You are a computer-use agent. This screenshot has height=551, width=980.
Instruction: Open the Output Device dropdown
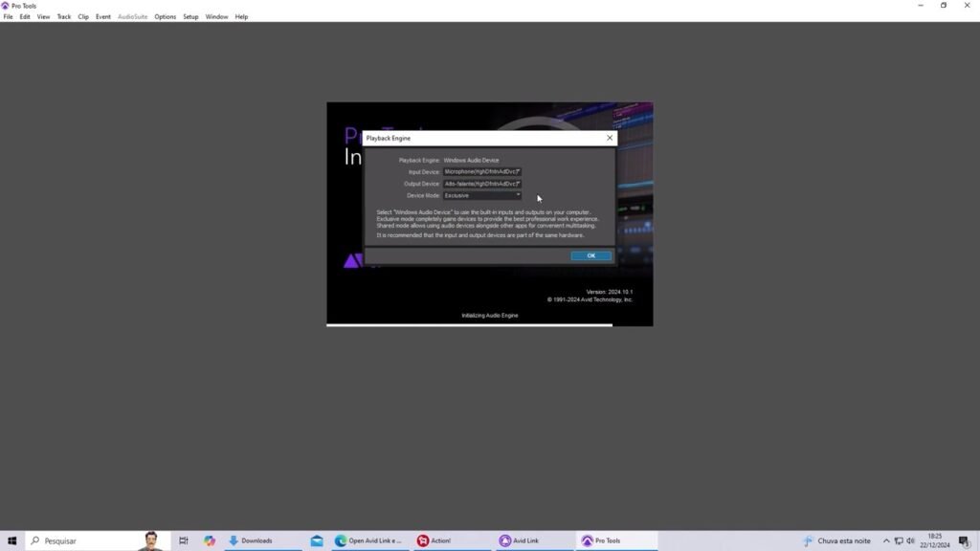[x=482, y=184]
